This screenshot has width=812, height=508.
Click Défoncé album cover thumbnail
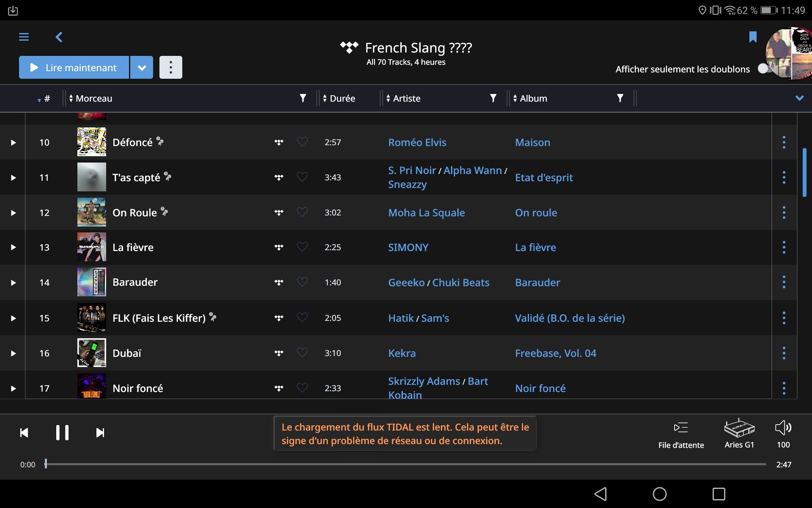point(92,142)
